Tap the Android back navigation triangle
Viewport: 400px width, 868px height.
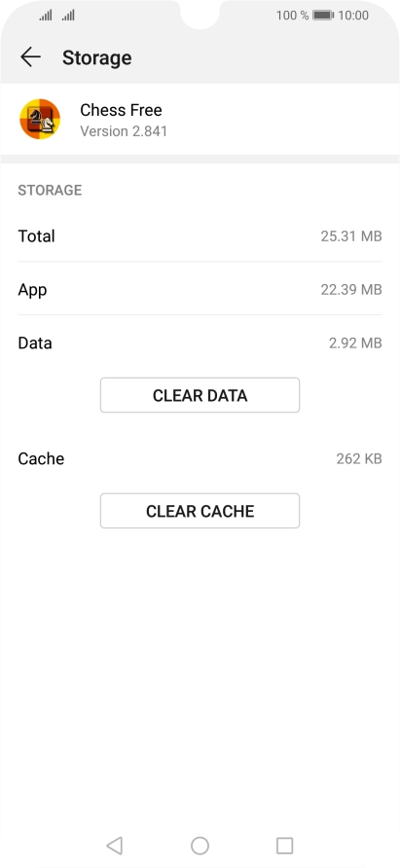(114, 846)
